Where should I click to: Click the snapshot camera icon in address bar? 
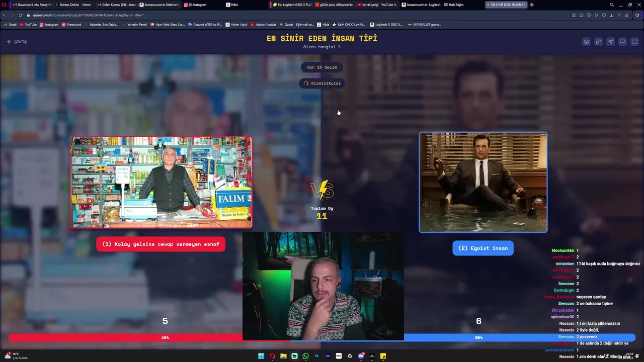pos(582,15)
